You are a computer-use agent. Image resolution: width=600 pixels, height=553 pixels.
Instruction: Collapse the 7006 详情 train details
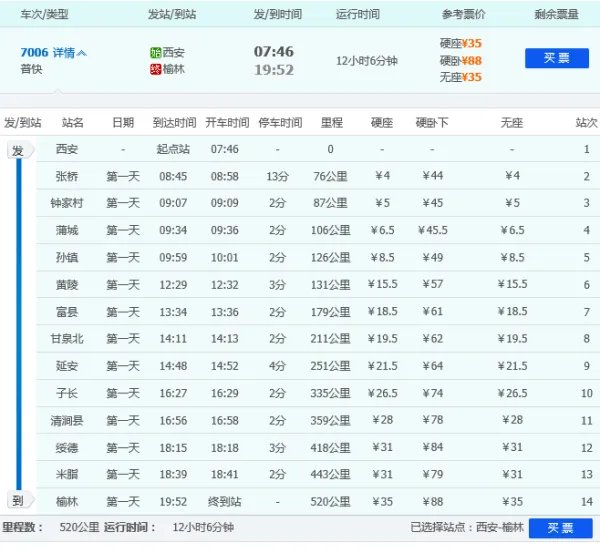click(54, 52)
